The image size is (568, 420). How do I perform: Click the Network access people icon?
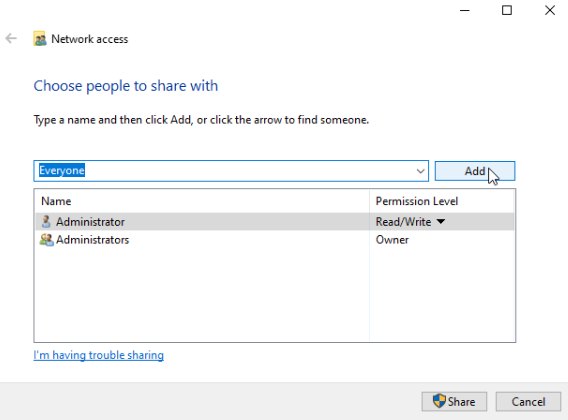(40, 39)
